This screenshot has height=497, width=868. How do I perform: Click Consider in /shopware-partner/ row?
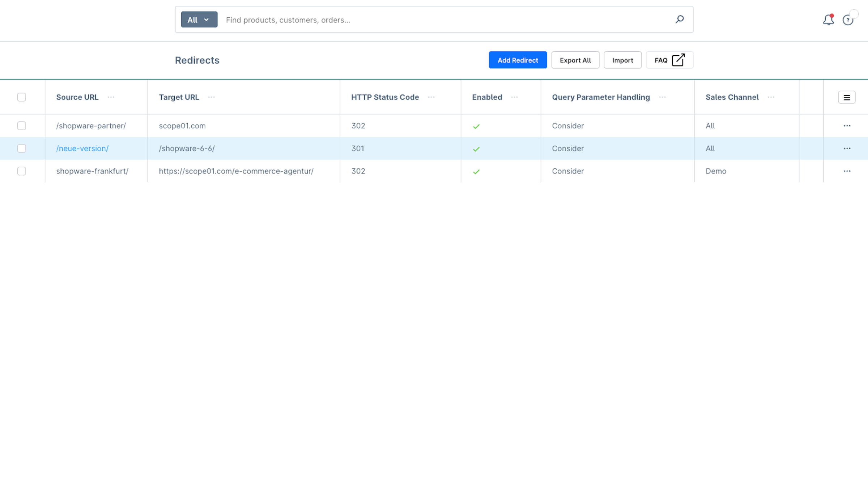tap(568, 125)
